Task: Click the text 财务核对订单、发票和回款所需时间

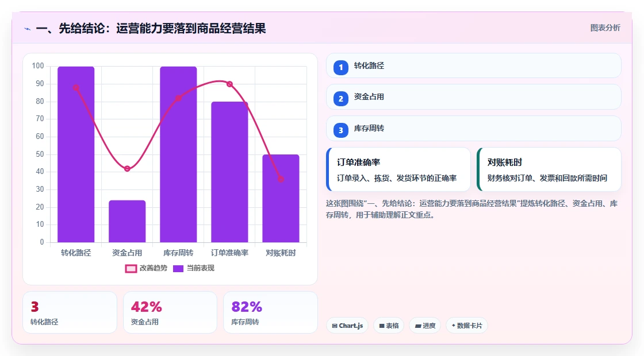Action: click(547, 178)
